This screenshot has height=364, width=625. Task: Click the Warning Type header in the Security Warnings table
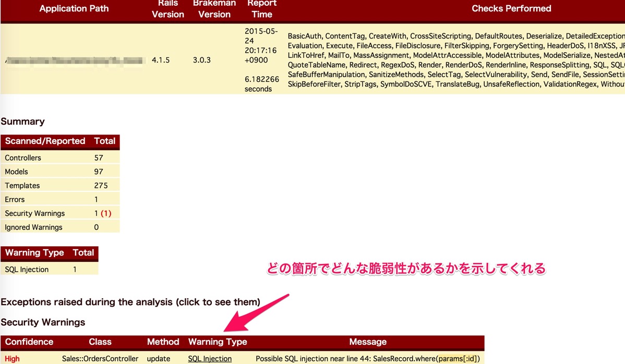(218, 342)
